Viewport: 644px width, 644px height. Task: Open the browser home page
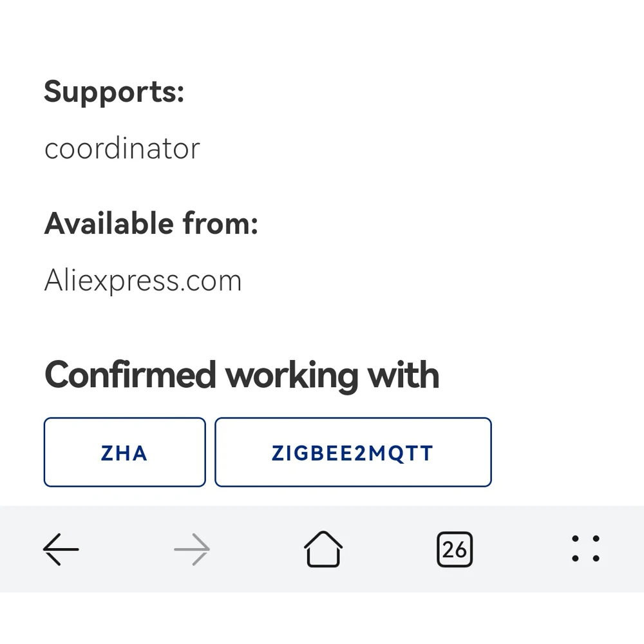pyautogui.click(x=323, y=549)
